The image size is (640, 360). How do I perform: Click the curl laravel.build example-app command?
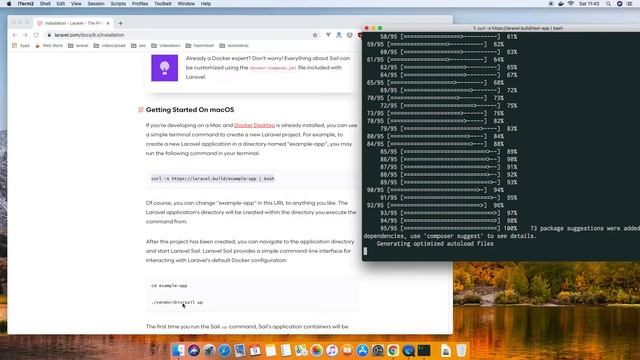coord(213,179)
